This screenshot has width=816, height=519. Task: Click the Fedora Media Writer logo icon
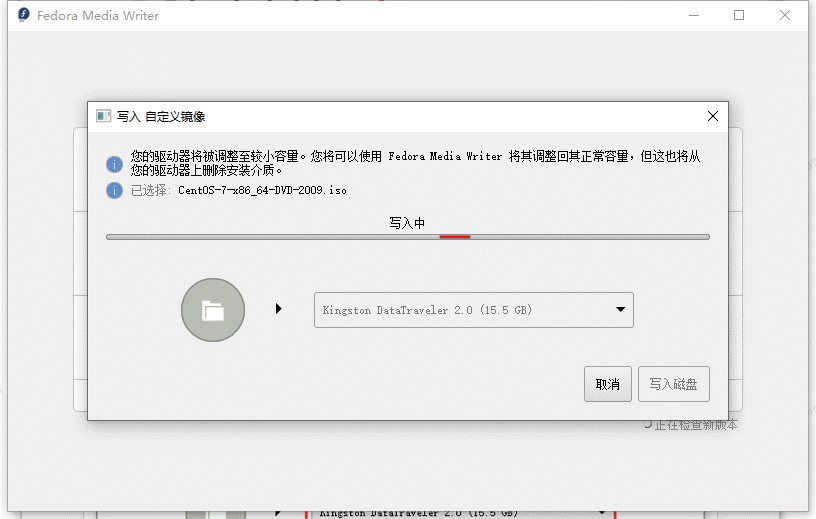point(22,15)
